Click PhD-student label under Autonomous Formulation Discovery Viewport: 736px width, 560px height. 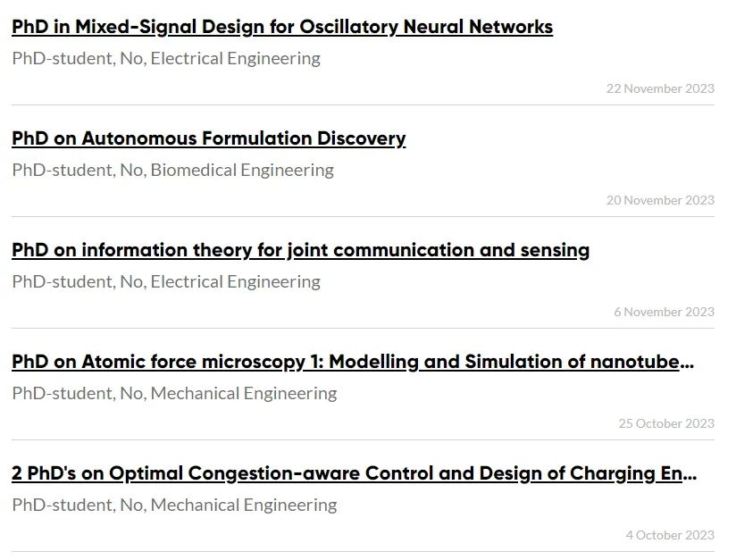click(63, 171)
